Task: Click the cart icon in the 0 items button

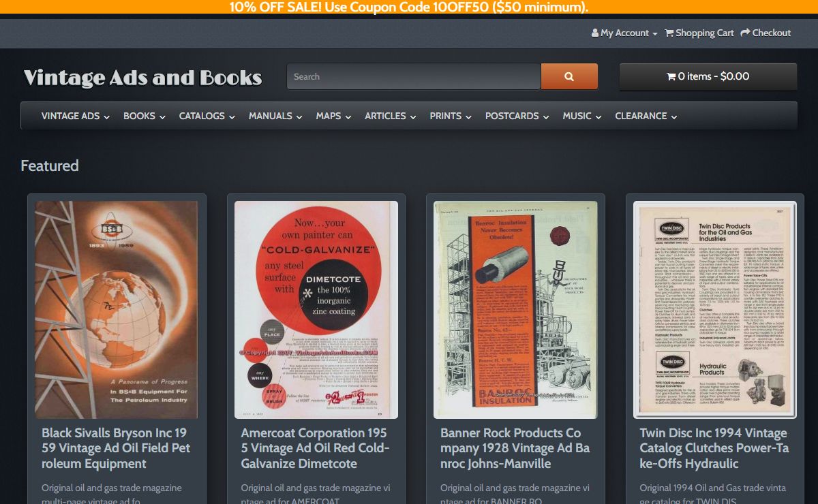Action: tap(671, 76)
